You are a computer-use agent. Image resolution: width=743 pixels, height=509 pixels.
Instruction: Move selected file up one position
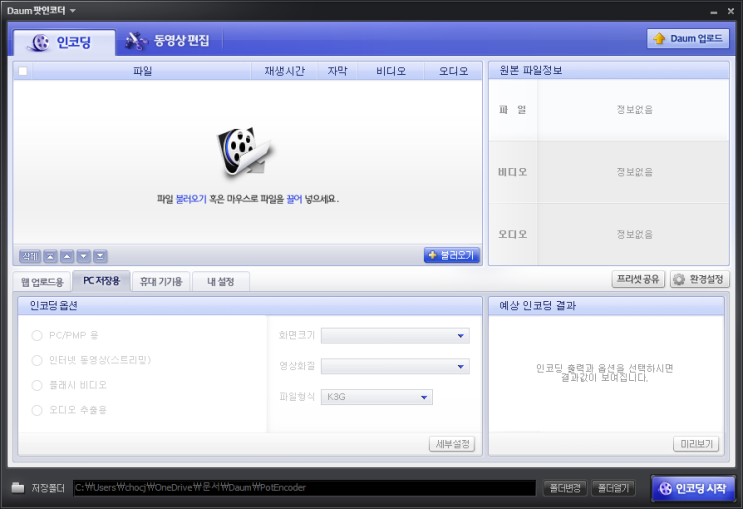(67, 256)
